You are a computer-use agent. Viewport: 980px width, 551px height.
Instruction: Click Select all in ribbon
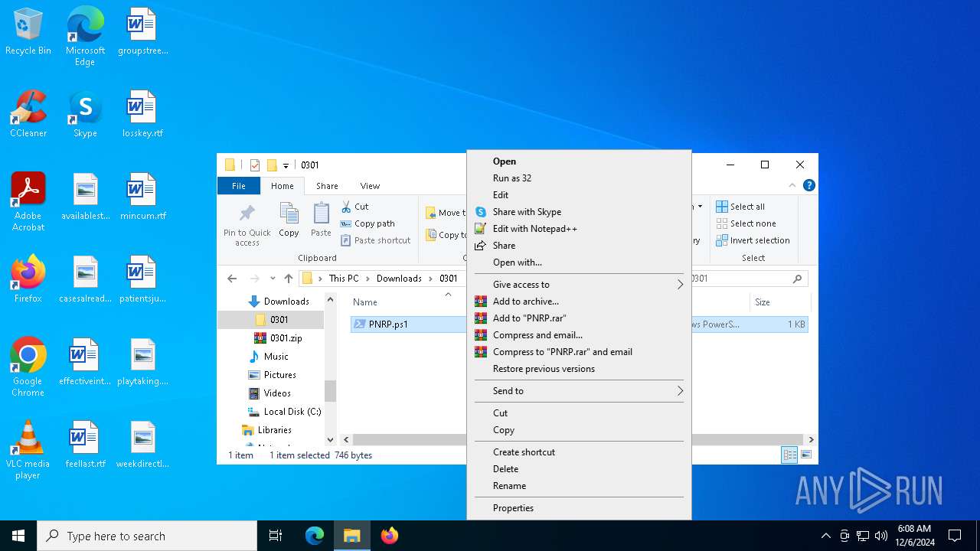(740, 207)
